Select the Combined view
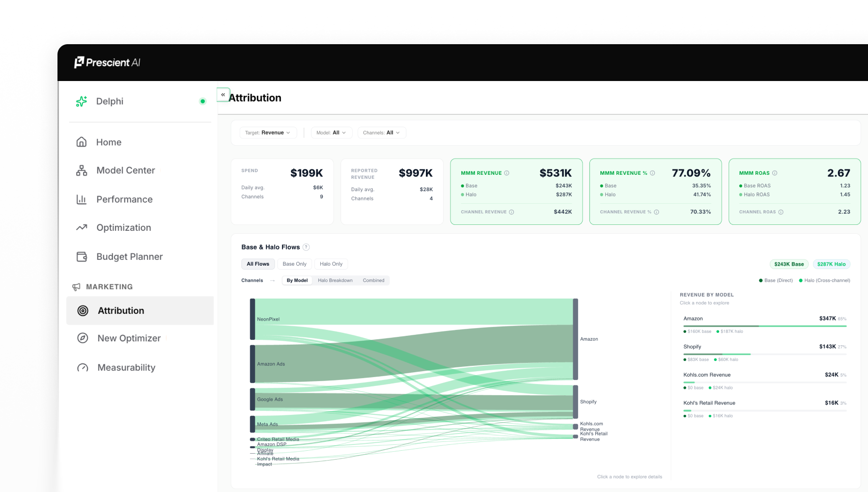868x492 pixels. [x=373, y=280]
